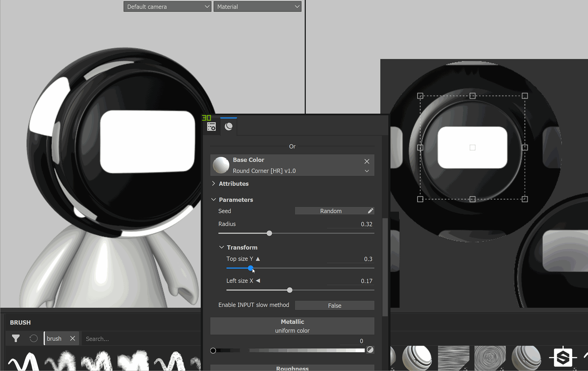
Task: Remove the Base Color Round Corner resource
Action: (x=367, y=161)
